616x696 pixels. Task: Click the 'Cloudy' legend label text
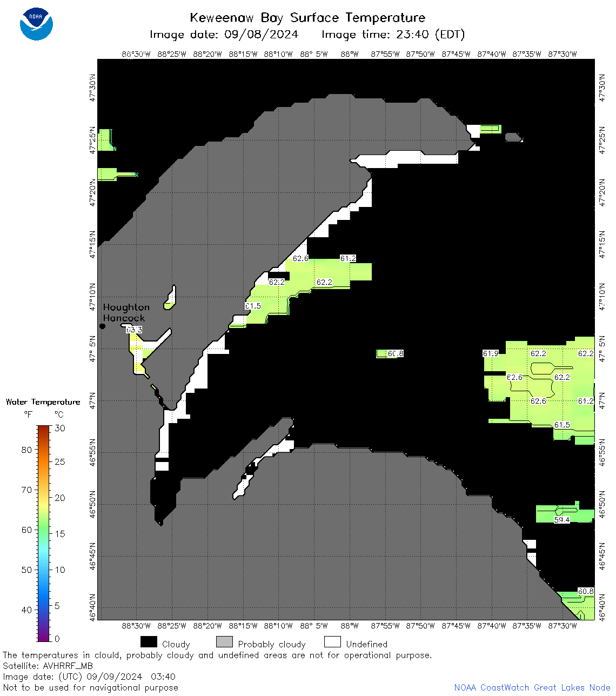(x=176, y=644)
